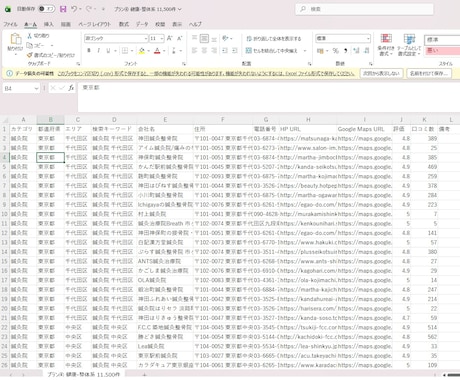Click the Increase Decimal icon
The height and width of the screenshot is (380, 460).
point(356,51)
